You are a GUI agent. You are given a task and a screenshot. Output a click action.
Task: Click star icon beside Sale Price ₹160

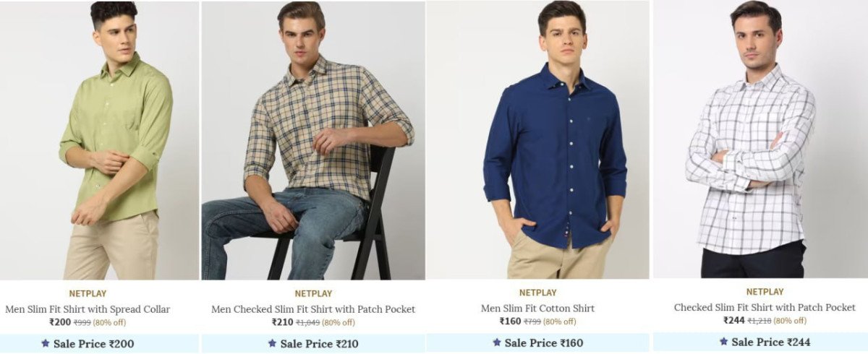[497, 342]
